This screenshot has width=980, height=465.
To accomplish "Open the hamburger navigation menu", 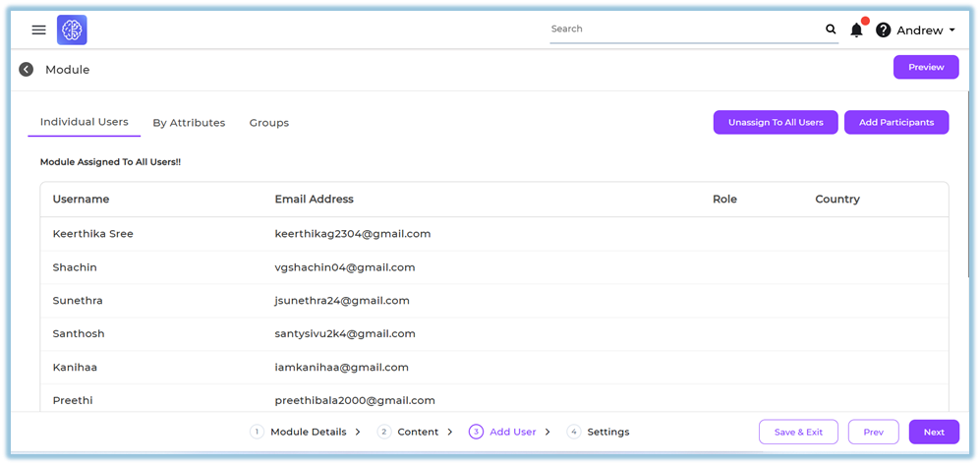I will [38, 29].
